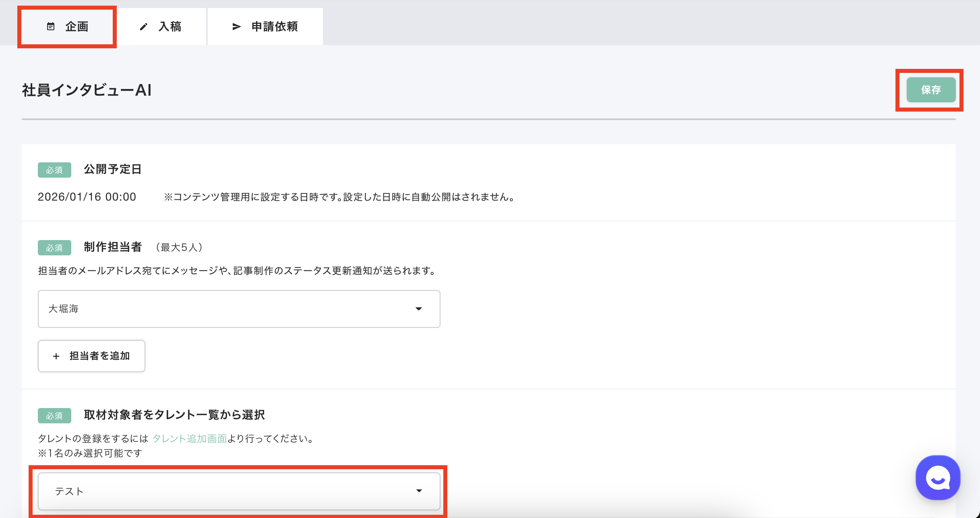980x518 pixels.
Task: Click the 取材対象者をタレント一覧から選択 heading
Action: [174, 415]
